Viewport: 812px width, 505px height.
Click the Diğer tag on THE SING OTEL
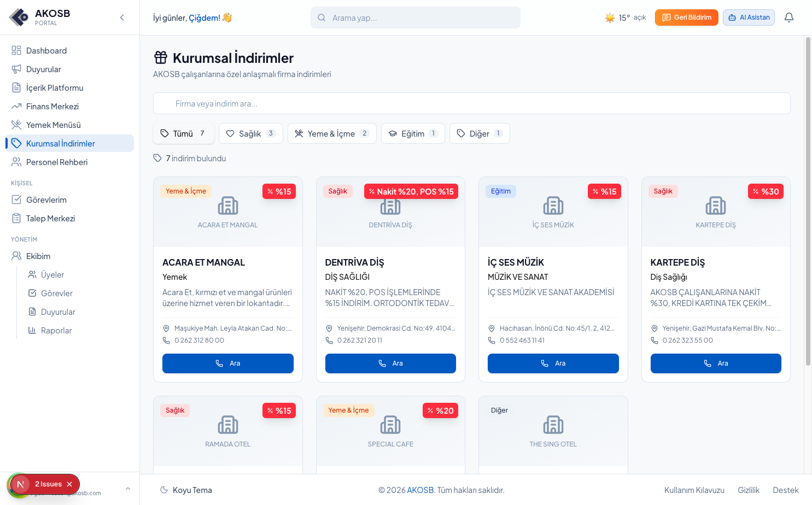[x=499, y=410]
